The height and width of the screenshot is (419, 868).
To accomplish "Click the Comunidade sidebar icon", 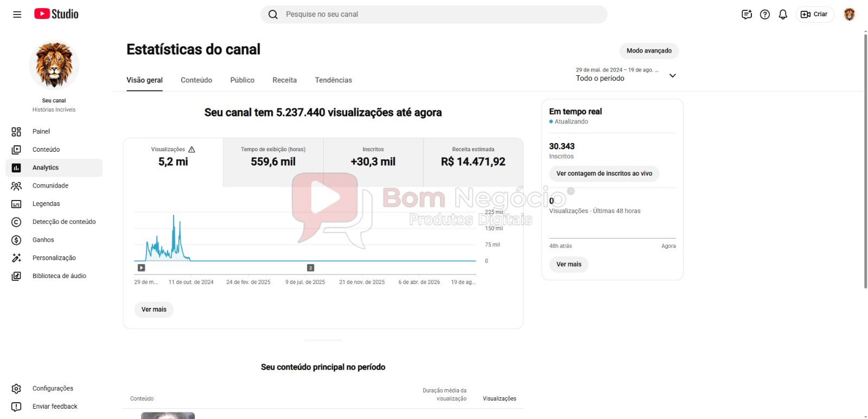I will (16, 186).
